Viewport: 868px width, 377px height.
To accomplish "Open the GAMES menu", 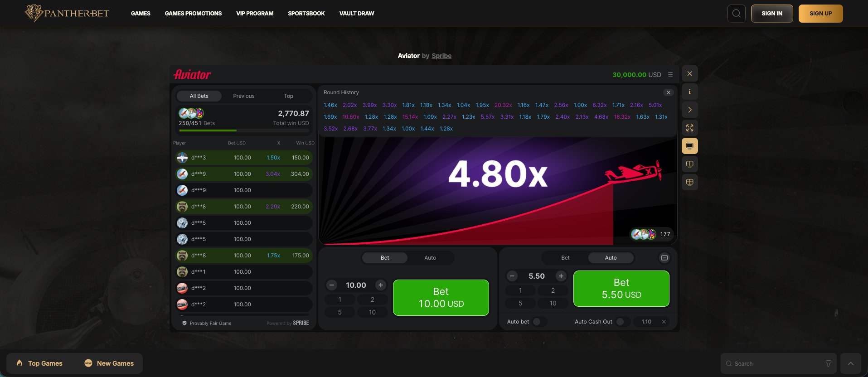I will (141, 14).
